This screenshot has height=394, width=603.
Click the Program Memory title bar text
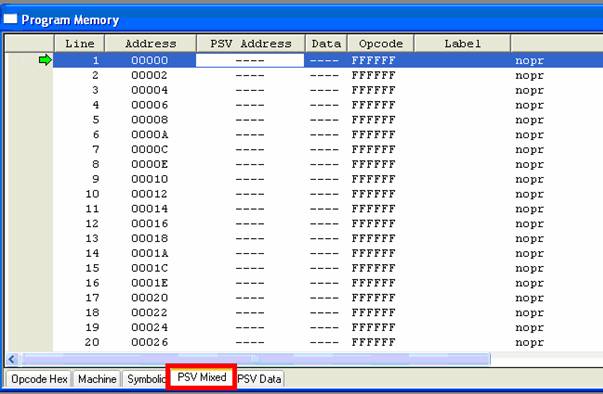70,20
